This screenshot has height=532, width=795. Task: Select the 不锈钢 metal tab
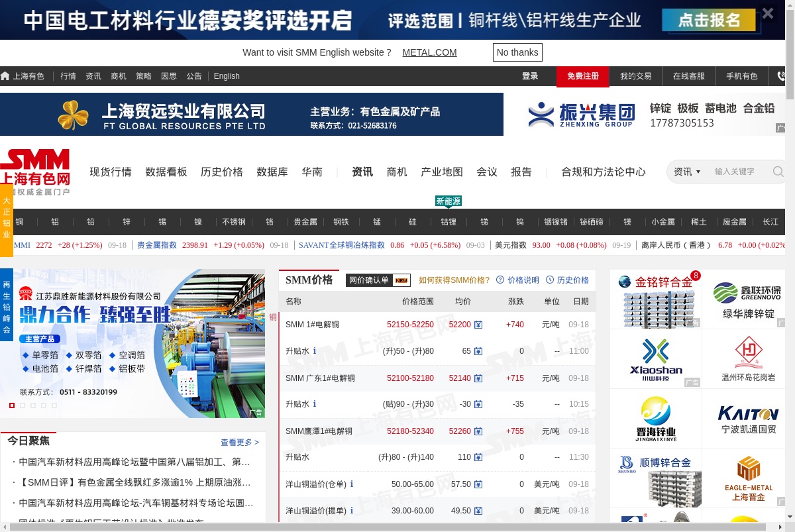click(x=234, y=222)
